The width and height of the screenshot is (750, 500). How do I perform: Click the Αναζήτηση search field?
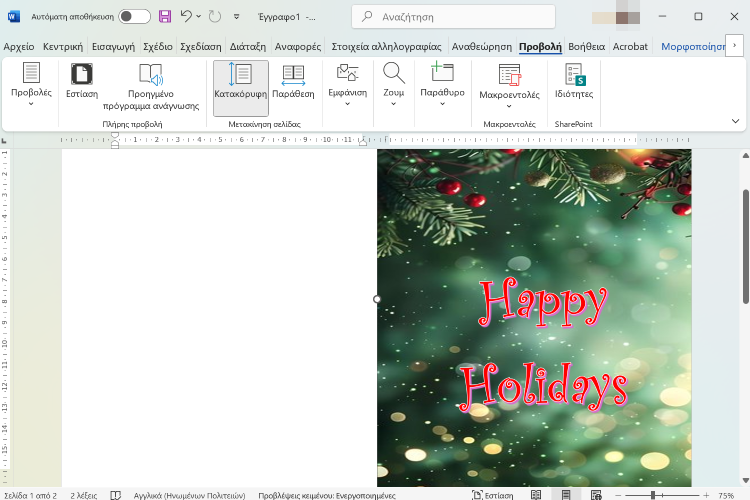(453, 17)
